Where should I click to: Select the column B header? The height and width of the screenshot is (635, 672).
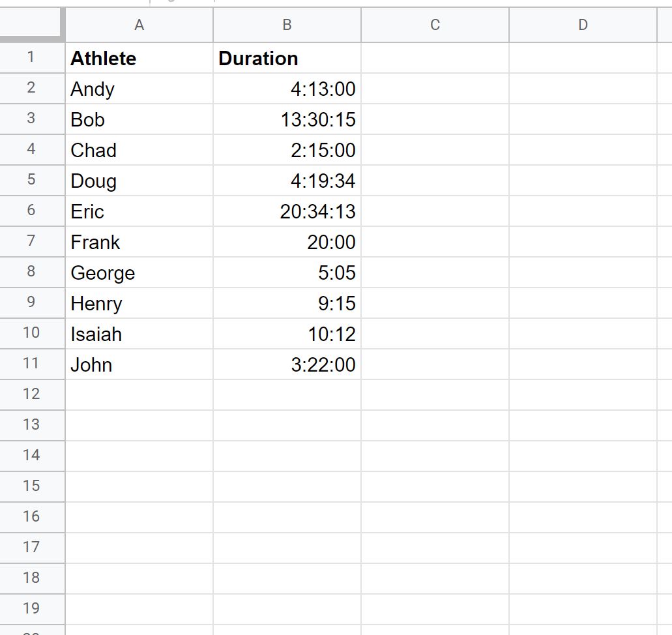click(x=287, y=25)
